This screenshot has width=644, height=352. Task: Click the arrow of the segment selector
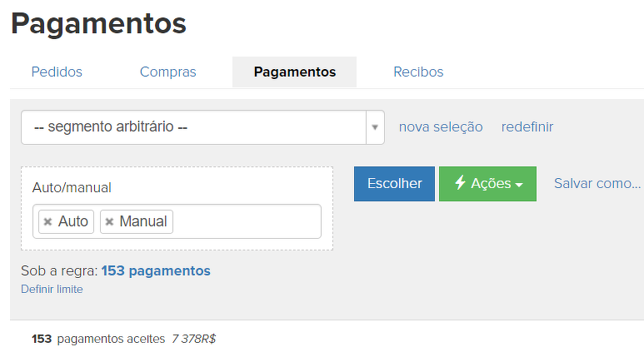[x=375, y=127]
